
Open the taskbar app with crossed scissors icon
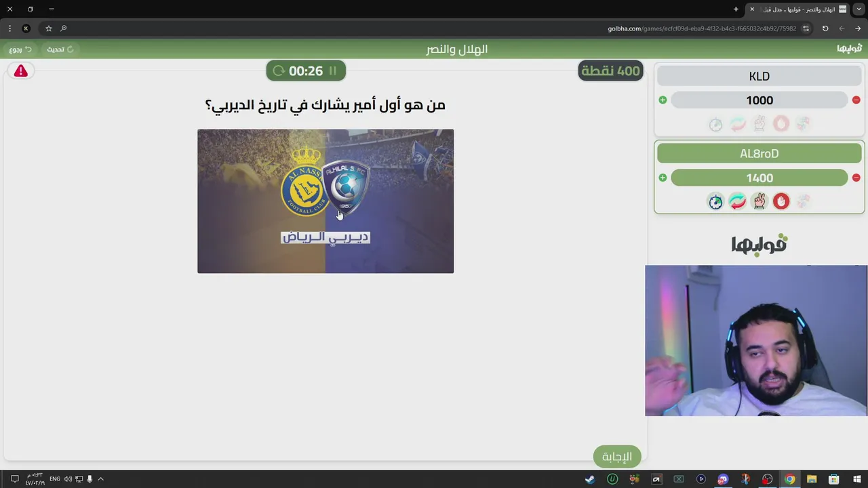pyautogui.click(x=745, y=479)
